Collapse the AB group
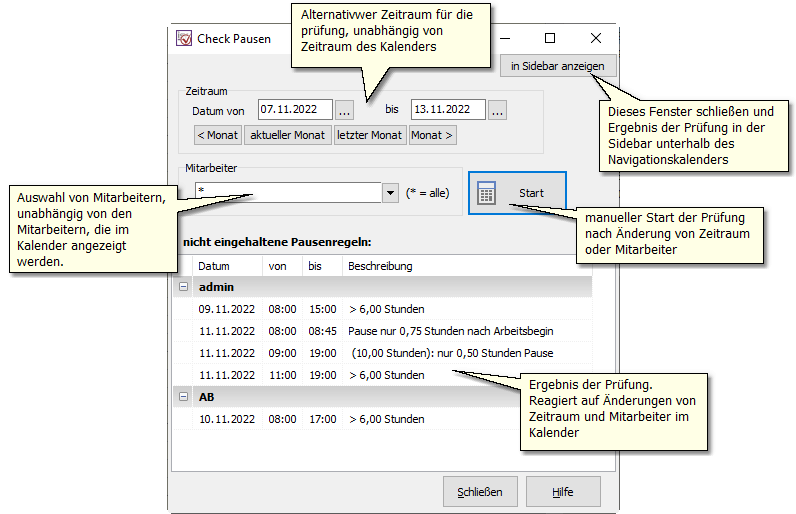The width and height of the screenshot is (796, 514). pyautogui.click(x=183, y=397)
